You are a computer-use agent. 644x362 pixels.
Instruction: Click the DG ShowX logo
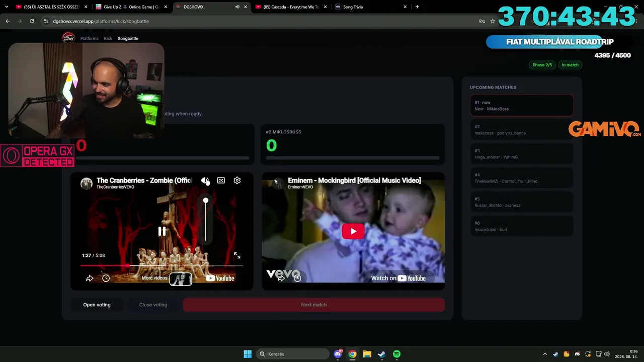(68, 38)
